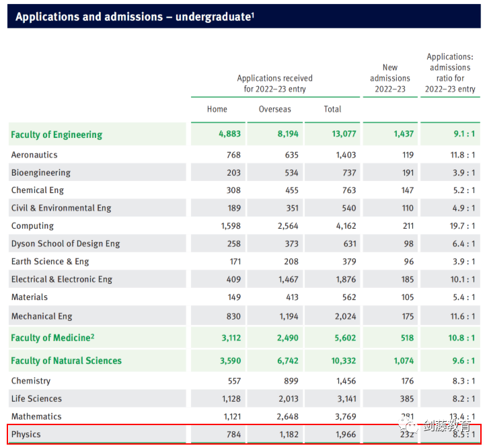Image resolution: width=487 pixels, height=448 pixels.
Task: Click Dyson School of Design Eng label
Action: pos(65,244)
